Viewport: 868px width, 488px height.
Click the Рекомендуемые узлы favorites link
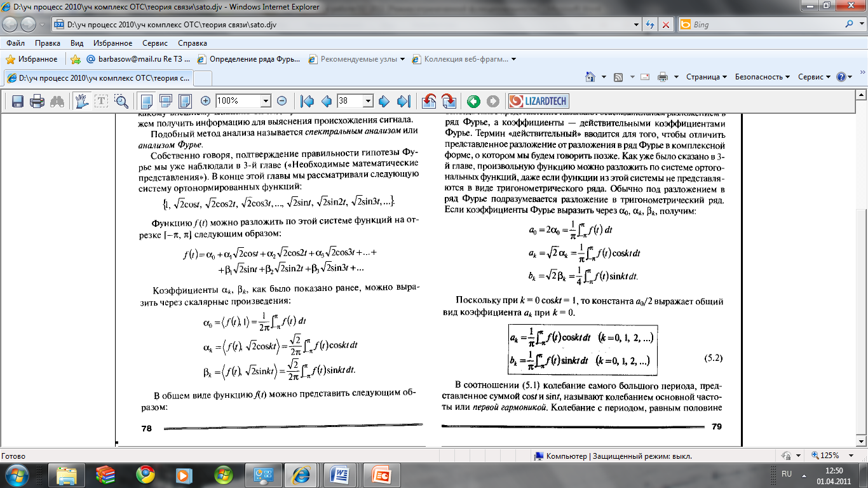(x=357, y=59)
